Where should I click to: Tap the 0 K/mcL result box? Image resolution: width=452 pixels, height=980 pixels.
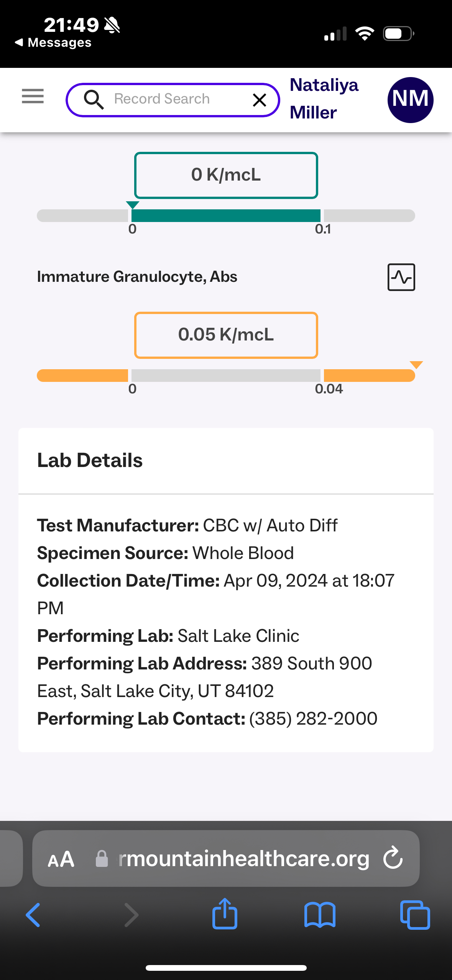pyautogui.click(x=226, y=175)
